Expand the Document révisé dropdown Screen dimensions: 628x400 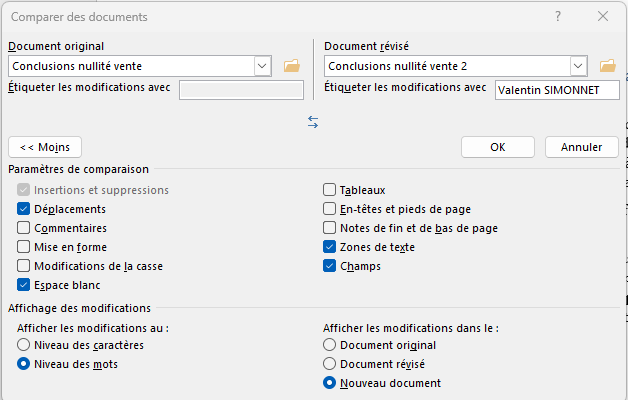[x=578, y=66]
